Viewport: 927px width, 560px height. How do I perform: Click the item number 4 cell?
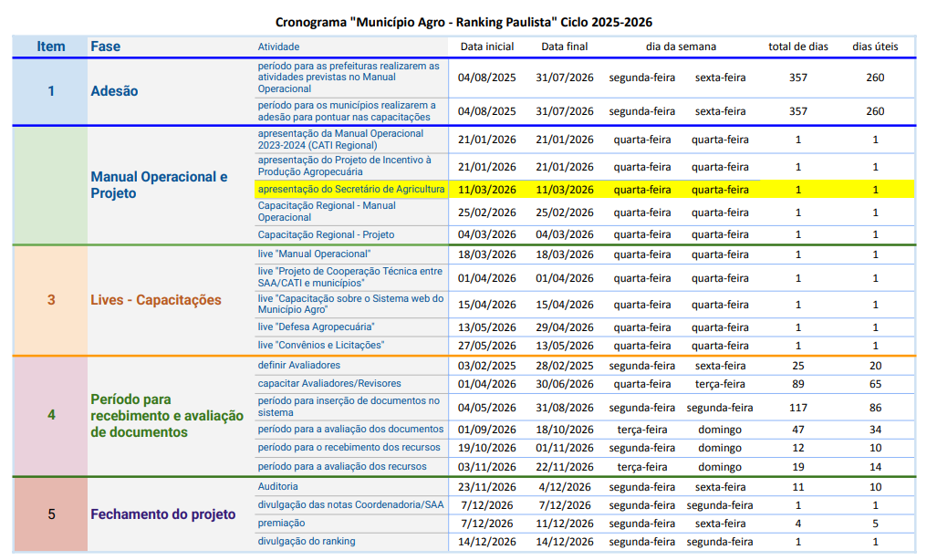[x=51, y=415]
